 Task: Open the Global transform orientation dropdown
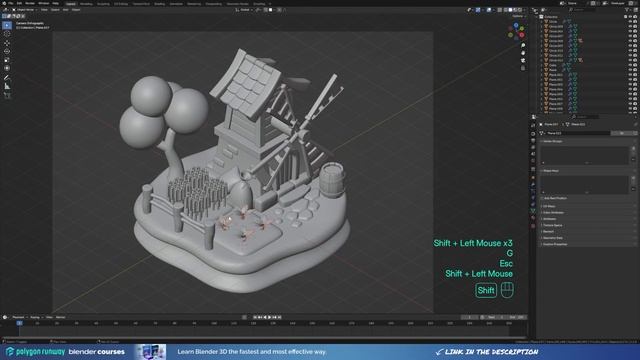pyautogui.click(x=244, y=10)
